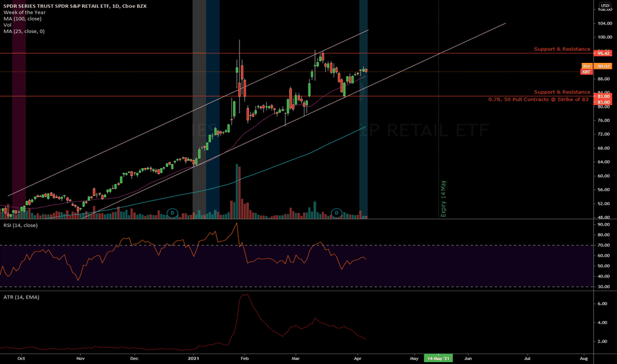This screenshot has width=617, height=364.
Task: Click 90.00 on the RSI scale
Action: [x=604, y=224]
